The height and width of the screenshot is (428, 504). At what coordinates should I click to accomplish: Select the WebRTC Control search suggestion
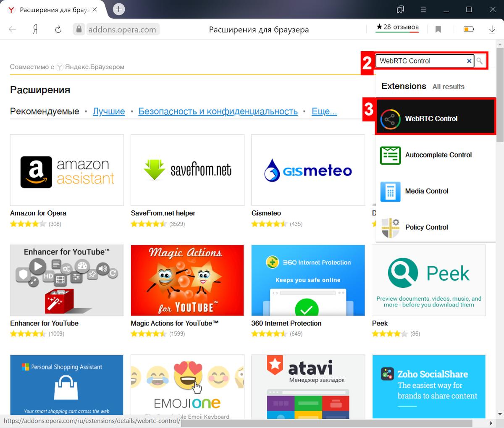click(436, 117)
